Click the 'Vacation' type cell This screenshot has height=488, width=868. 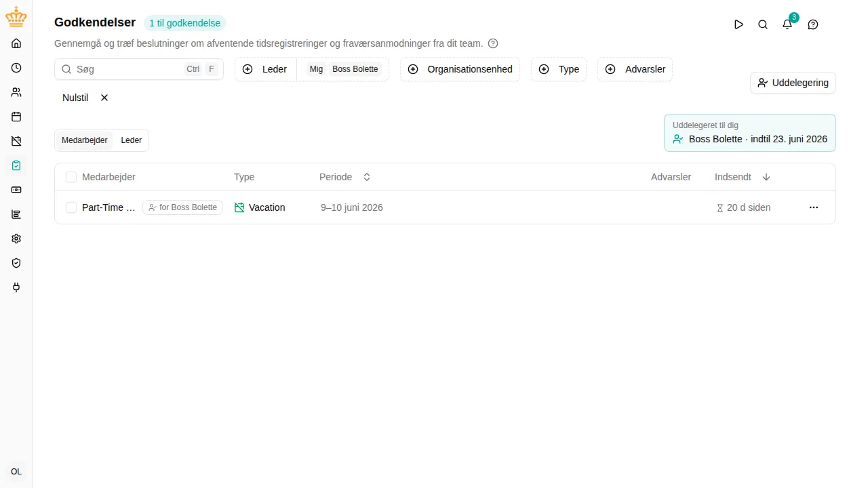pos(260,207)
